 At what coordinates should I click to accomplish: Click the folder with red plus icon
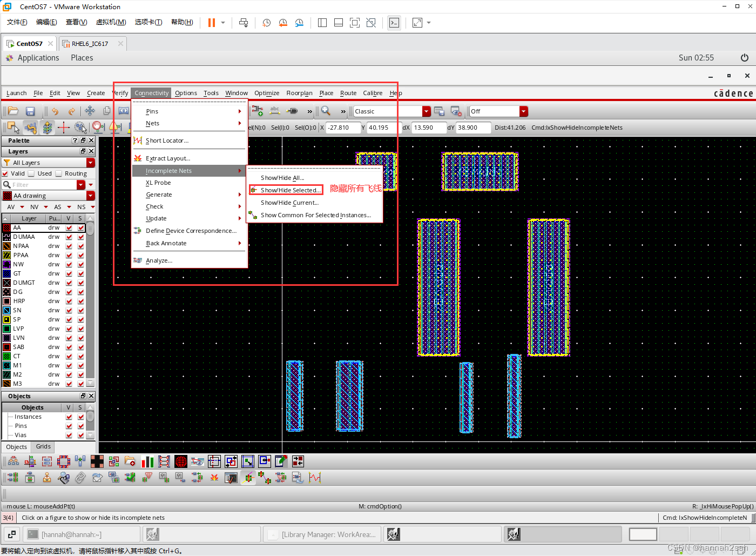click(x=130, y=461)
